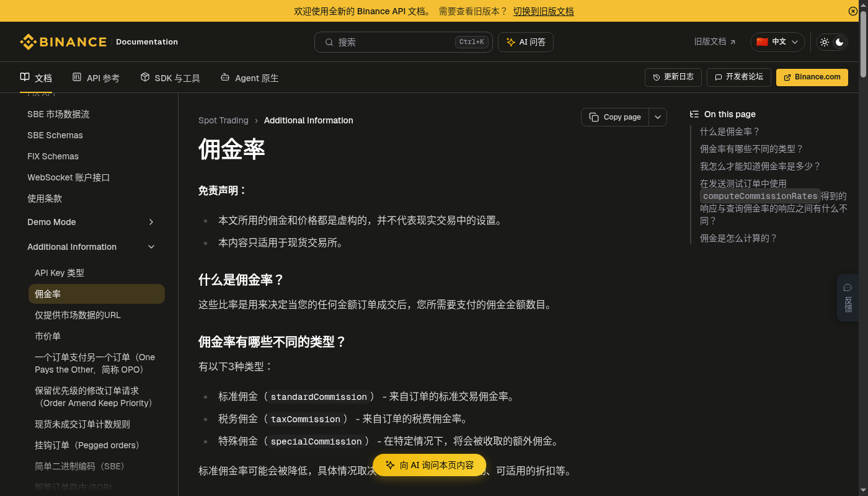The width and height of the screenshot is (868, 496).
Task: Expand Demo Mode chevron
Action: coord(151,222)
